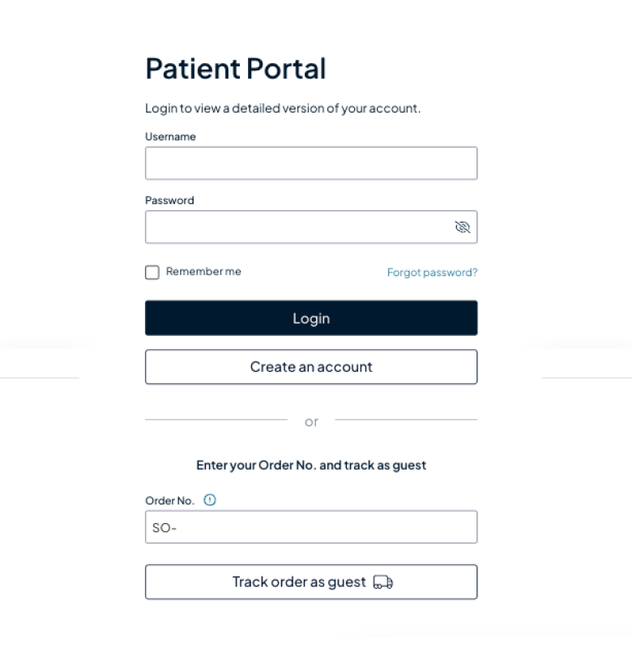Click the Patient Portal heading

coord(236,69)
